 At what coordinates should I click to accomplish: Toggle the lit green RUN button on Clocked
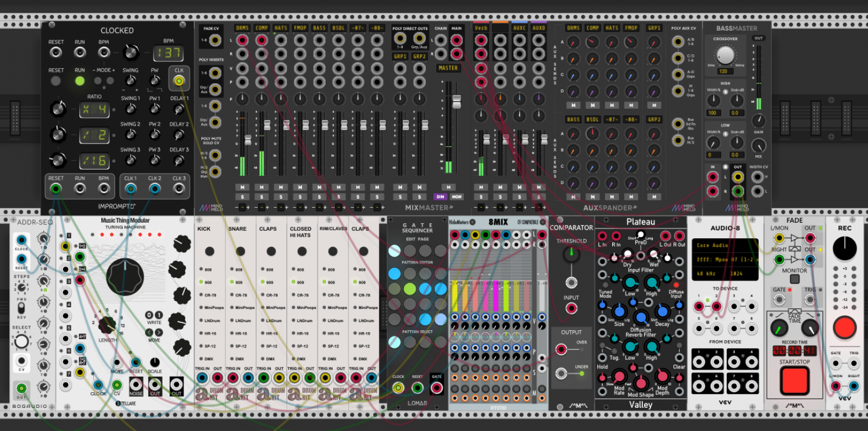80,81
